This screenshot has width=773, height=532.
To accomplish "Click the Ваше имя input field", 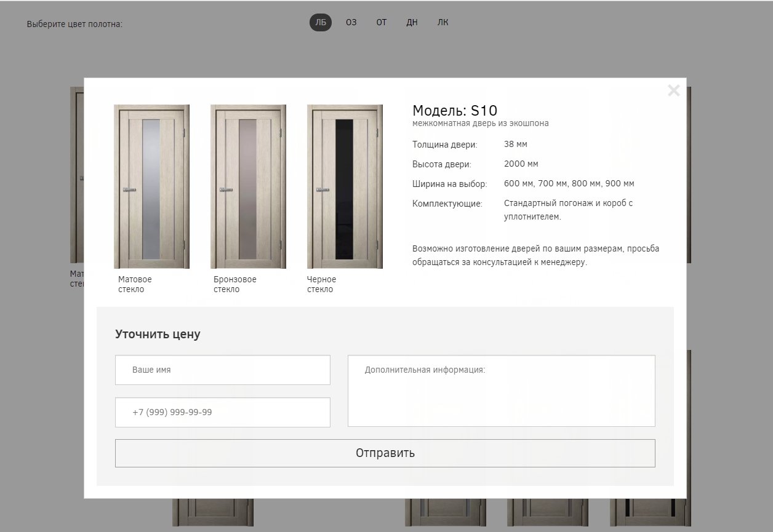I will click(223, 370).
